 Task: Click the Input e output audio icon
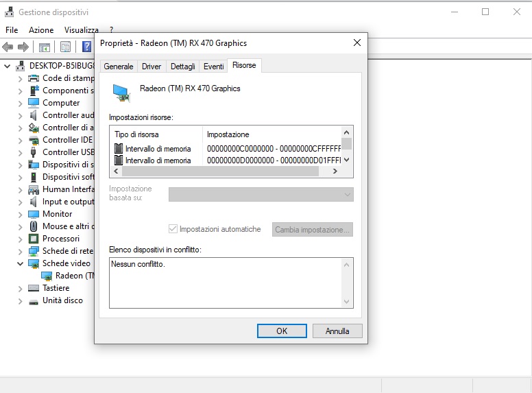point(34,202)
